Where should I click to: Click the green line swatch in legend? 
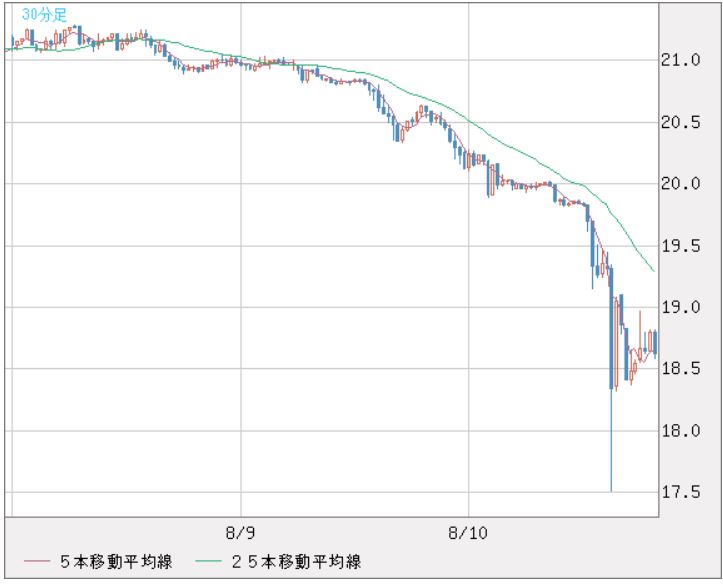click(207, 562)
